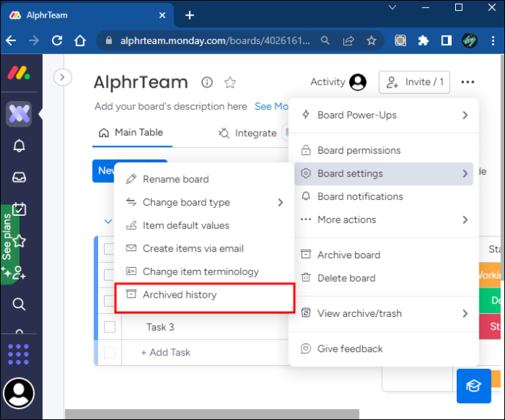Open My Work calendar icon
Screen dimensions: 505x420
[19, 209]
